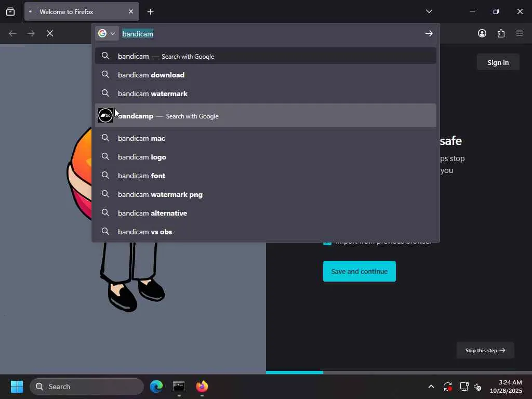Click the magnifier icon beside 'bandicam download'

pos(105,74)
